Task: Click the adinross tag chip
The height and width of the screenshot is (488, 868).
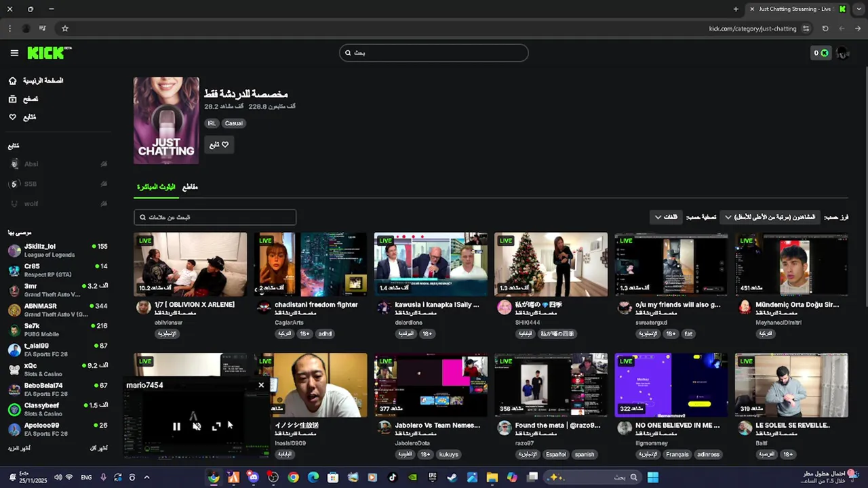Action: tap(708, 454)
